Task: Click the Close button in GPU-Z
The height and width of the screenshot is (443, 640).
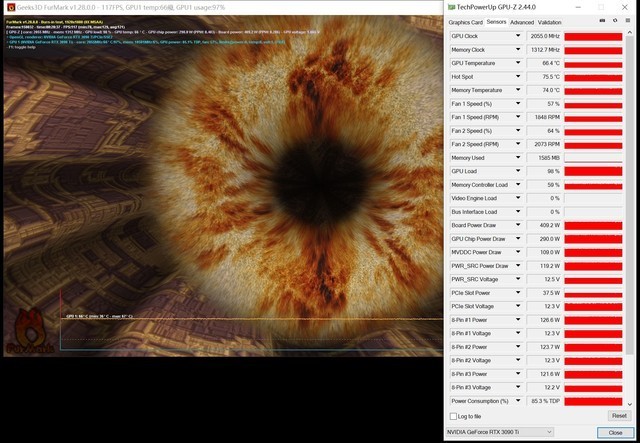Action: tap(615, 432)
